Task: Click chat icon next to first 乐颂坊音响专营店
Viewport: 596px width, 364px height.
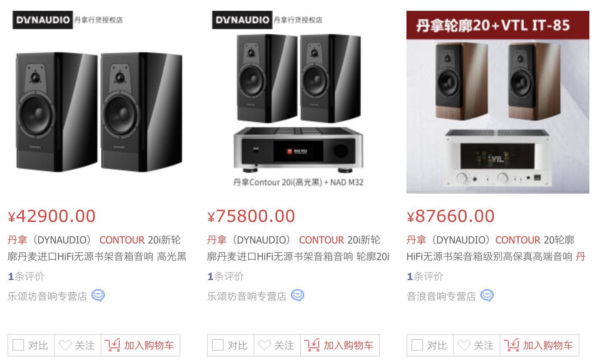Action: click(98, 295)
